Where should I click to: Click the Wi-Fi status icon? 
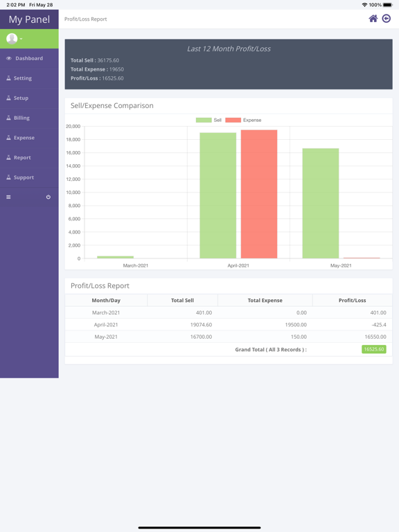click(x=364, y=5)
